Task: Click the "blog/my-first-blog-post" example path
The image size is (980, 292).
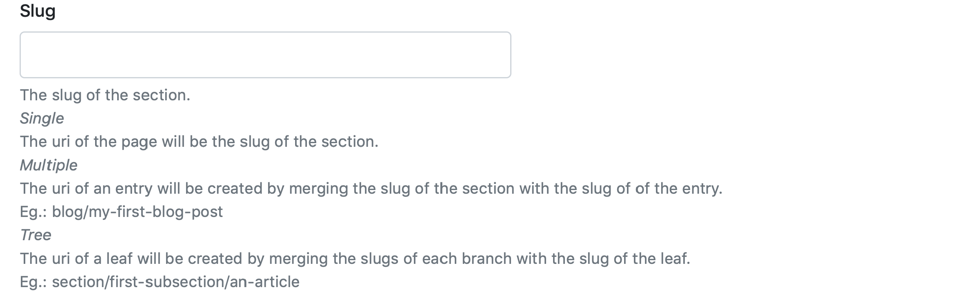Action: click(137, 212)
